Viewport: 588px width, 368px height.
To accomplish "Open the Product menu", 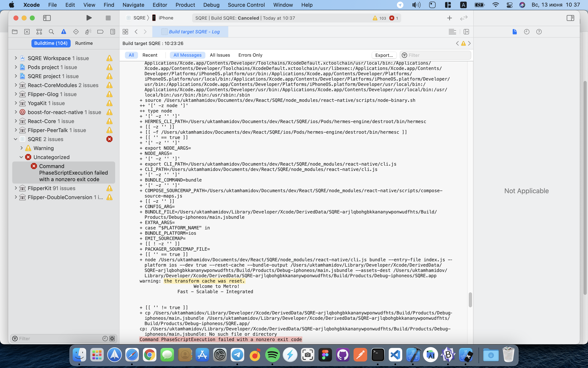I will pyautogui.click(x=185, y=5).
